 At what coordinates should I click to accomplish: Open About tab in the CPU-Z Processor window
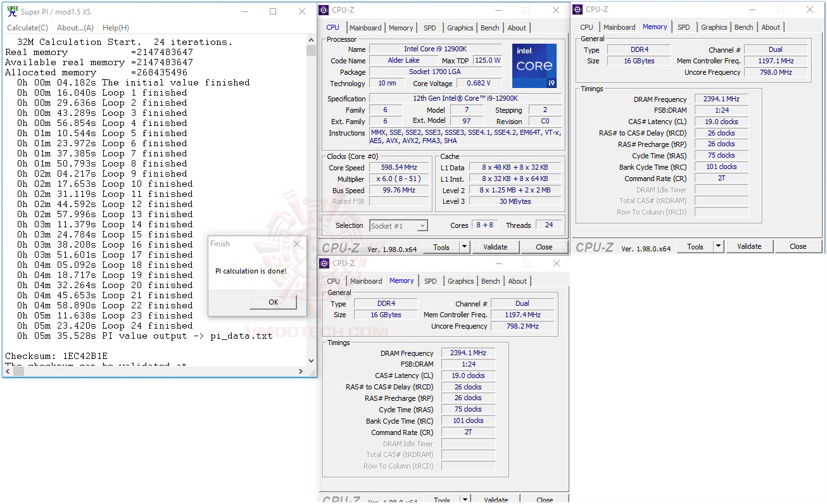click(517, 28)
